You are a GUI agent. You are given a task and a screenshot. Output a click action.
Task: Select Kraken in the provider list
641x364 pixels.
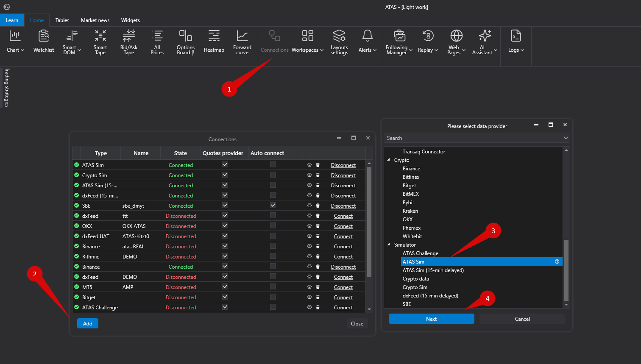tap(410, 211)
